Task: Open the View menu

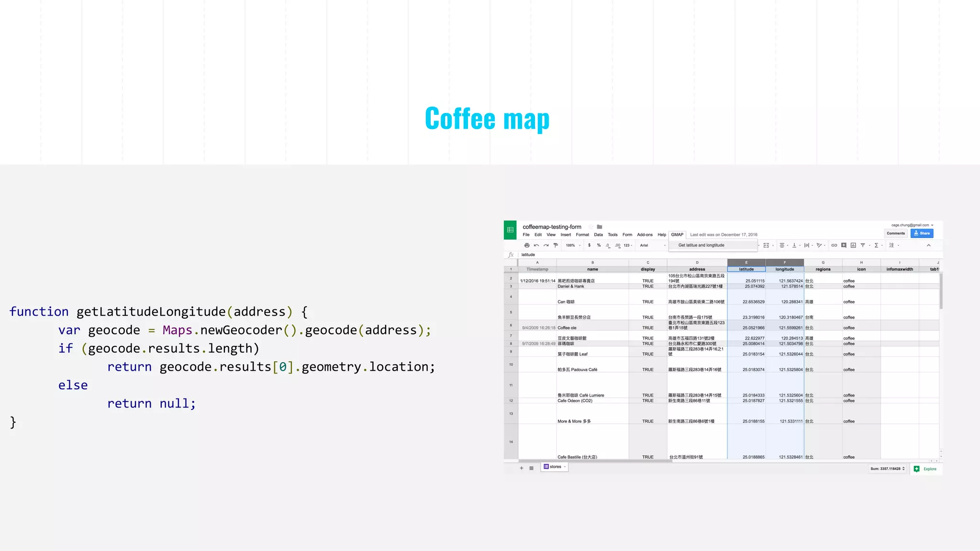Action: tap(551, 235)
